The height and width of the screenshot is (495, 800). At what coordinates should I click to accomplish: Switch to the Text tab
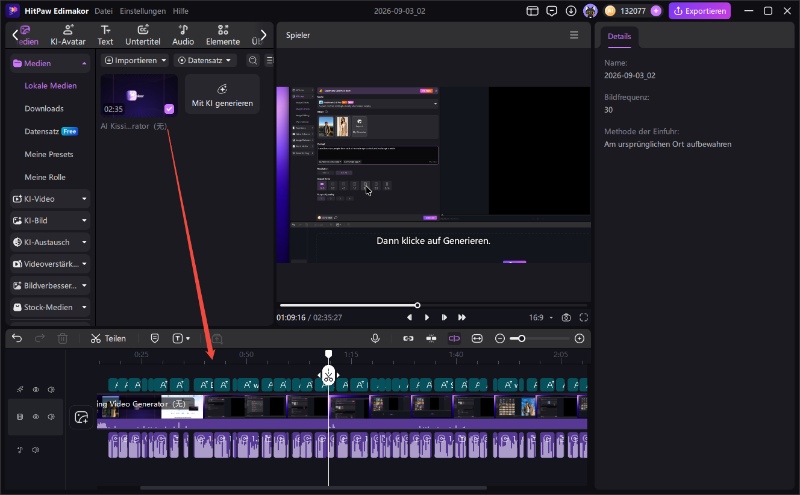pyautogui.click(x=105, y=35)
